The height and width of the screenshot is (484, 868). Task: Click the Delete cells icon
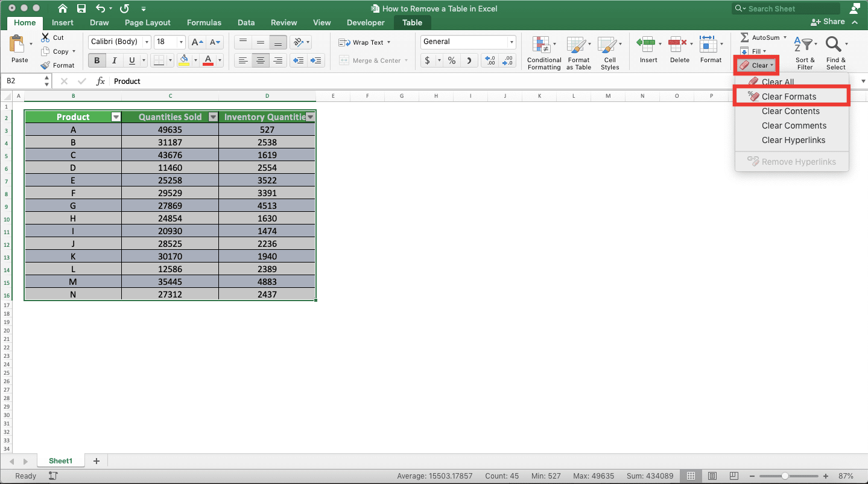point(677,44)
